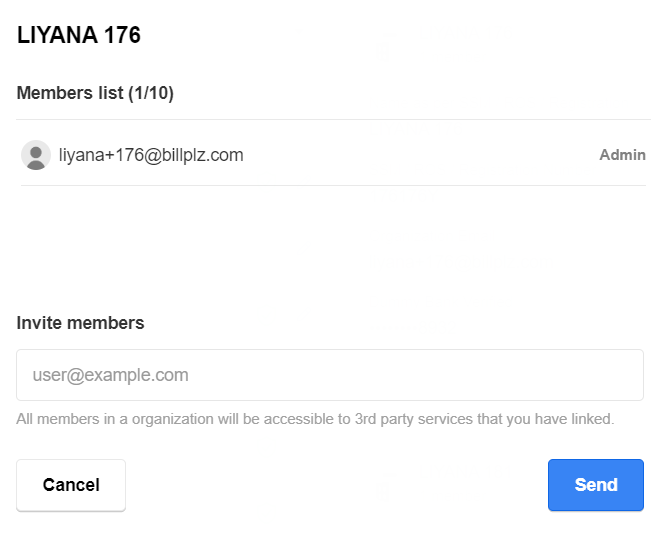Click the Members list (1/10) heading
This screenshot has width=667, height=537.
click(x=95, y=94)
